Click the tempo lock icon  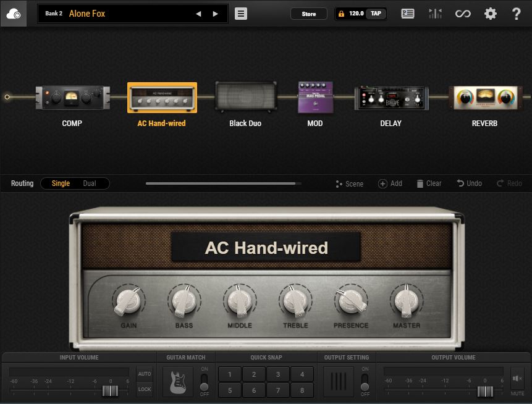340,13
